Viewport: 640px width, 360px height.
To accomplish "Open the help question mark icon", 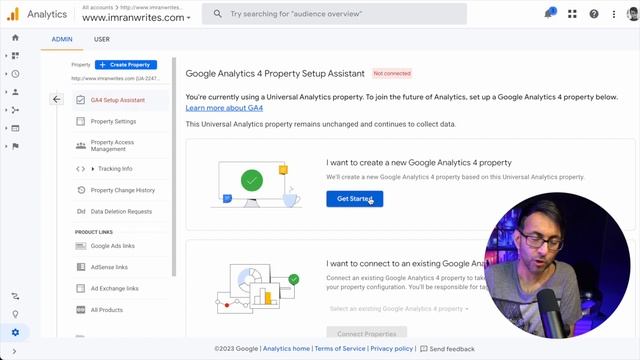I will [x=594, y=14].
